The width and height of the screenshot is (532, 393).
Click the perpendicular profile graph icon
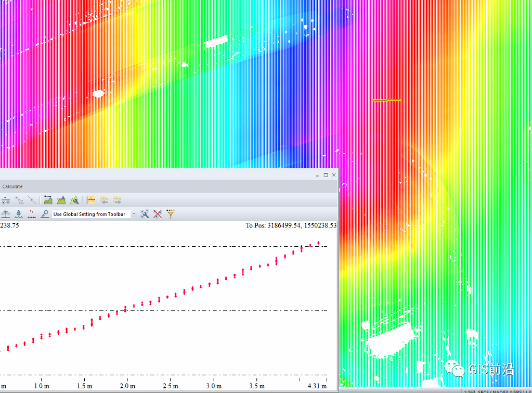pos(90,200)
